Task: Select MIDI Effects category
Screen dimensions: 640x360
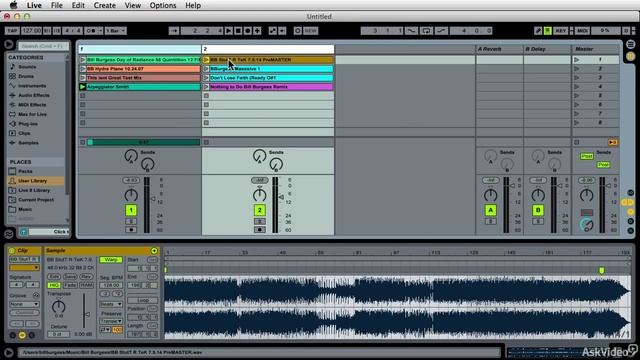Action: point(32,105)
